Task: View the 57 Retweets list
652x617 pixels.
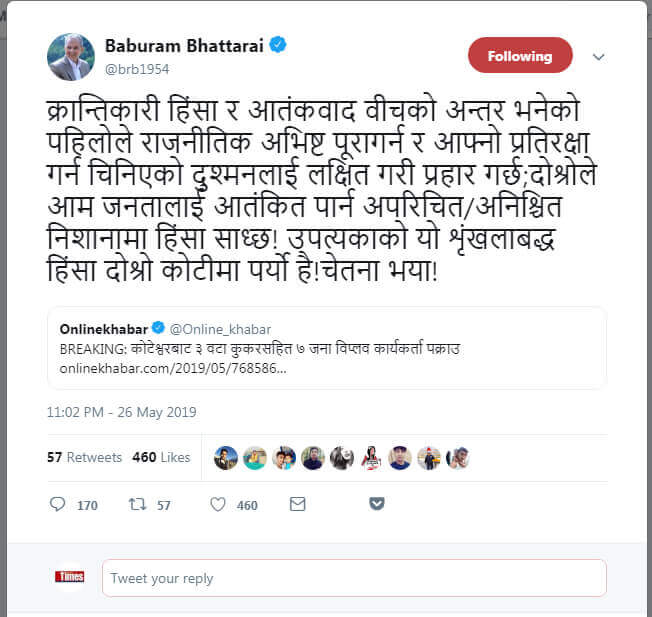Action: tap(84, 457)
